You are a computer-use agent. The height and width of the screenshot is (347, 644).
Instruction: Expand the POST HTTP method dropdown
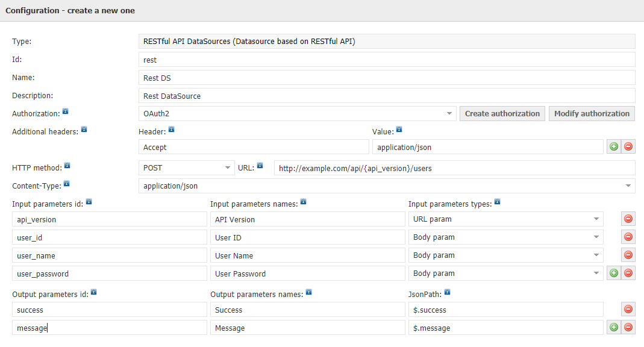click(187, 168)
